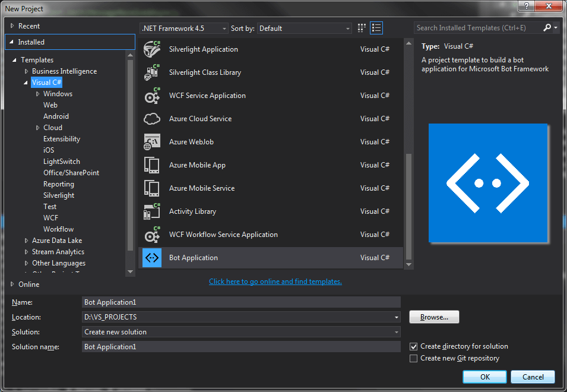Select the Office/SharePoint category

71,172
